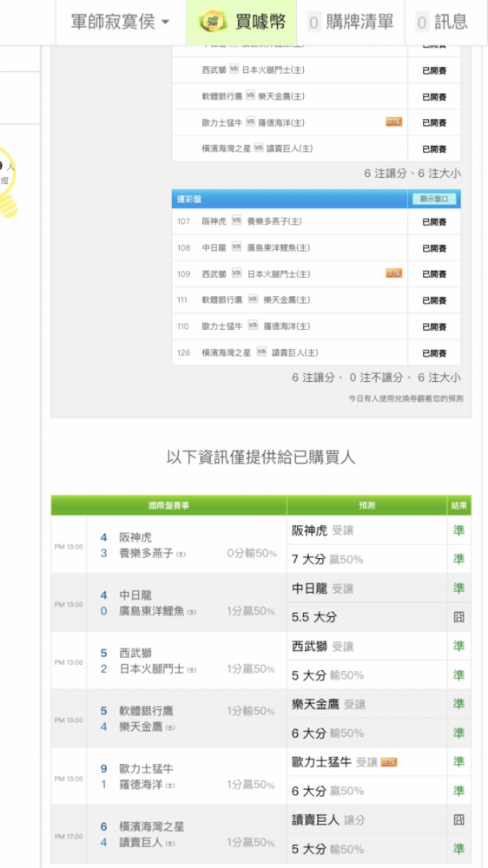Screen dimensions: 488x868
Task: Click the '6 注讓分、6 注大小' summary line
Action: (x=412, y=174)
